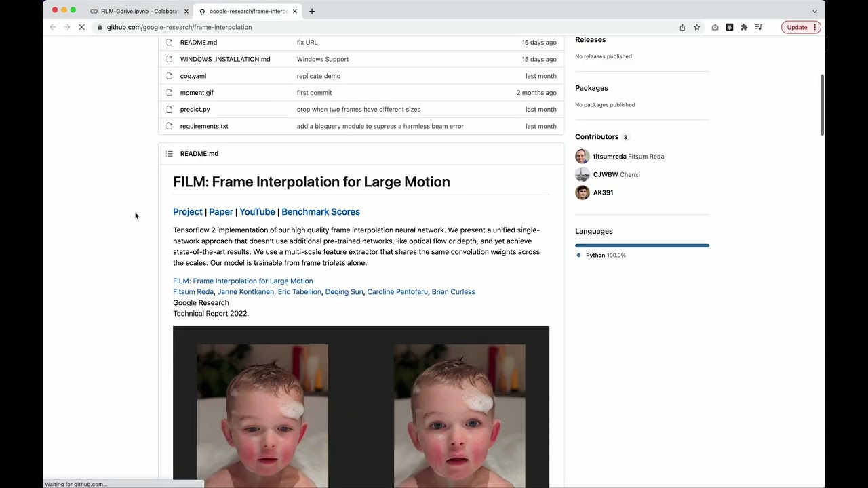Open WINDOWS_INSTALLATION.md file
The width and height of the screenshot is (868, 488).
(225, 59)
